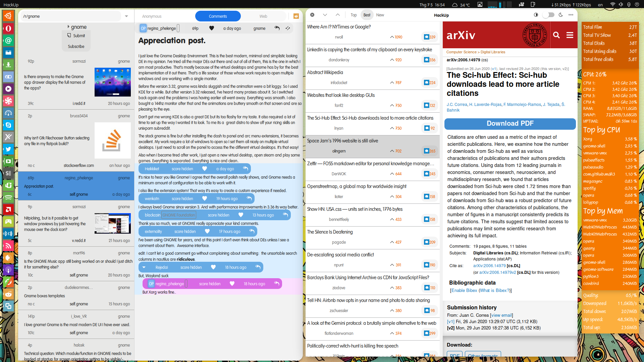Reply to wenkatn's comment

point(249,198)
